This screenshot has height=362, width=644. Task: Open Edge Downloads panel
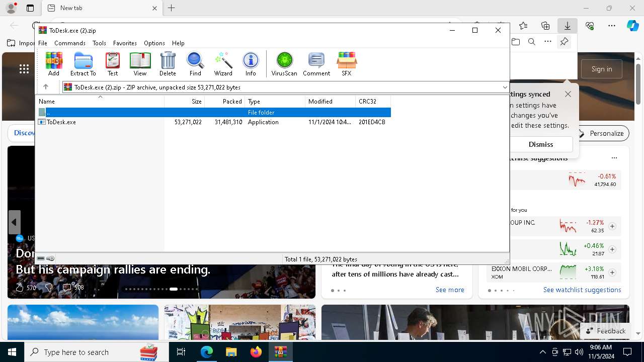[568, 26]
